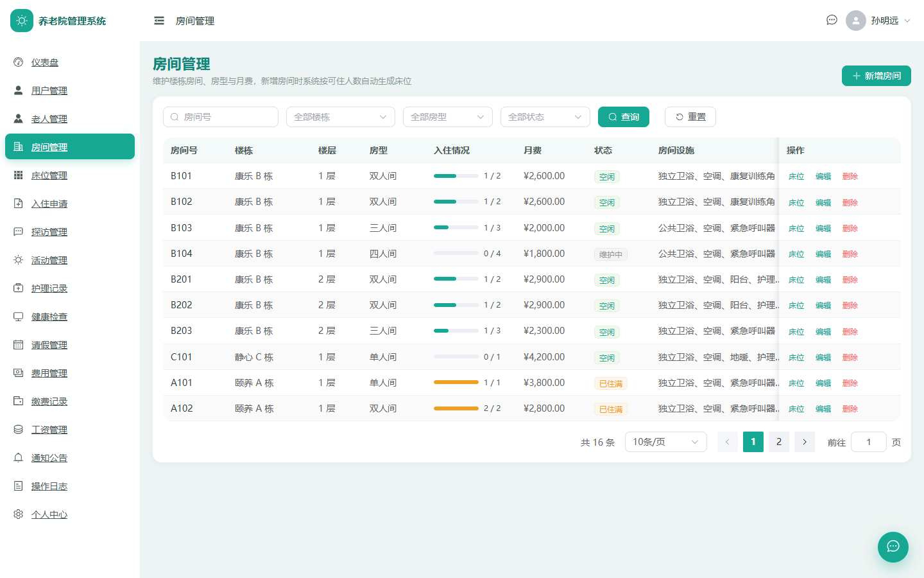Open the 孙明远 user account menu
This screenshot has height=578, width=924.
(878, 21)
